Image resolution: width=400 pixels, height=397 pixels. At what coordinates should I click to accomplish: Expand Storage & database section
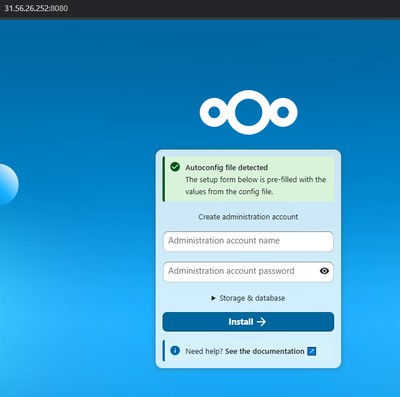click(248, 298)
